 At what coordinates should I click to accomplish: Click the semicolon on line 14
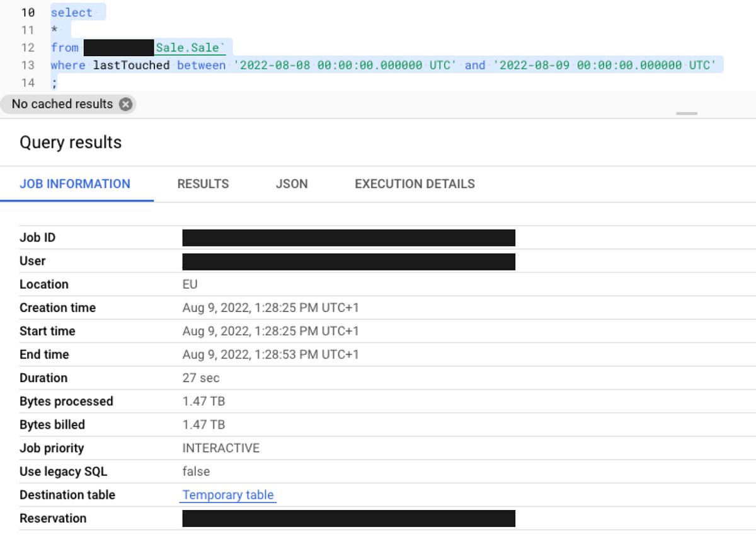coord(53,82)
